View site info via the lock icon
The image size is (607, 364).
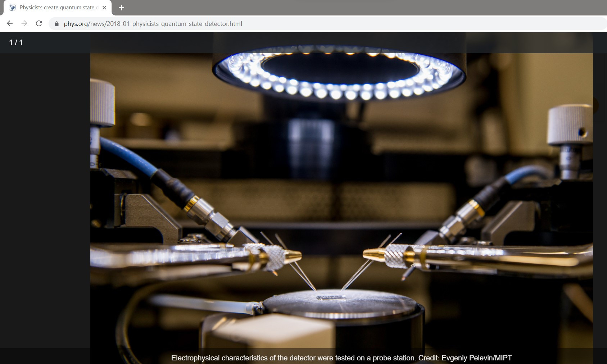pyautogui.click(x=56, y=24)
